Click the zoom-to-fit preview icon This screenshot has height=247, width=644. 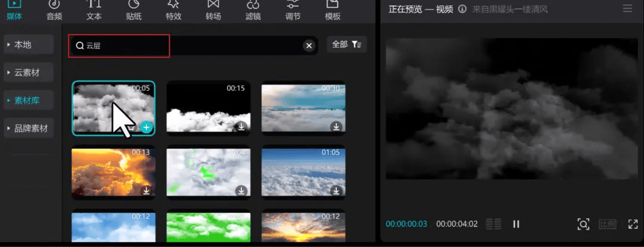pyautogui.click(x=583, y=224)
